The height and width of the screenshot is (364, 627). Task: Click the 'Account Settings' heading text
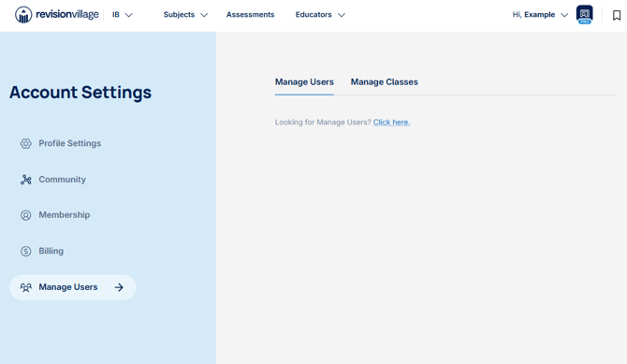[80, 93]
